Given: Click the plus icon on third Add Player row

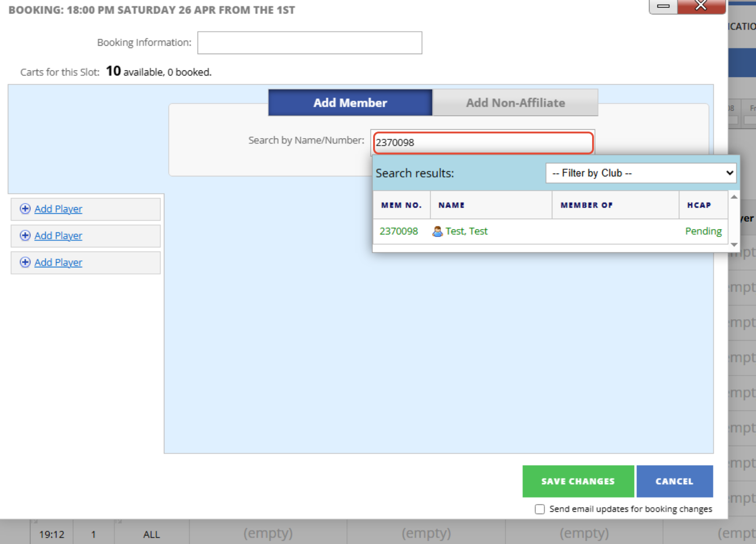Looking at the screenshot, I should 25,262.
